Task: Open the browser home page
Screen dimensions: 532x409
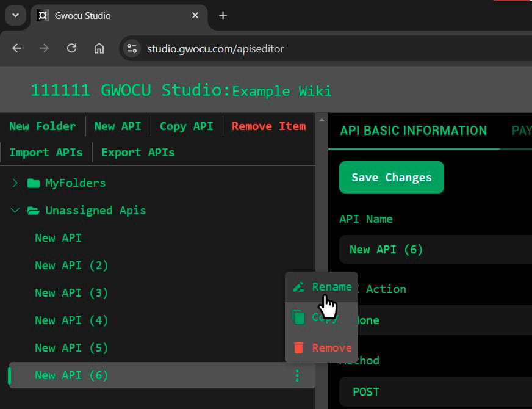Action: coord(99,48)
